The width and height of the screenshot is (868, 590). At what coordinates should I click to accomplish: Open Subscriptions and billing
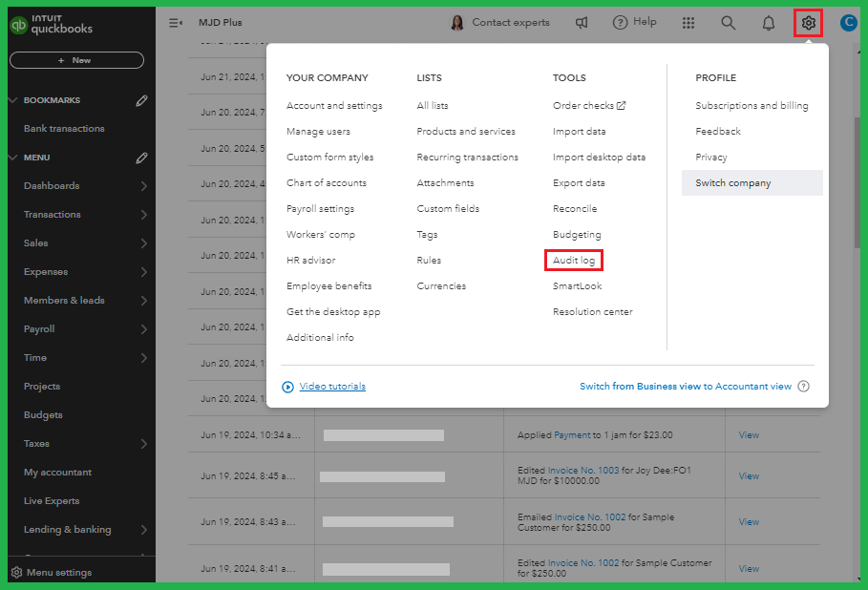click(x=752, y=106)
